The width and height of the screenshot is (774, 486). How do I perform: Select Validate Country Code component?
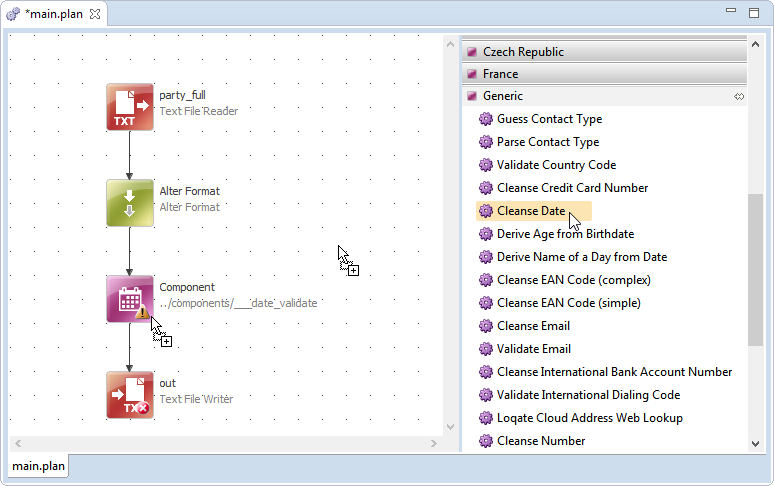556,165
